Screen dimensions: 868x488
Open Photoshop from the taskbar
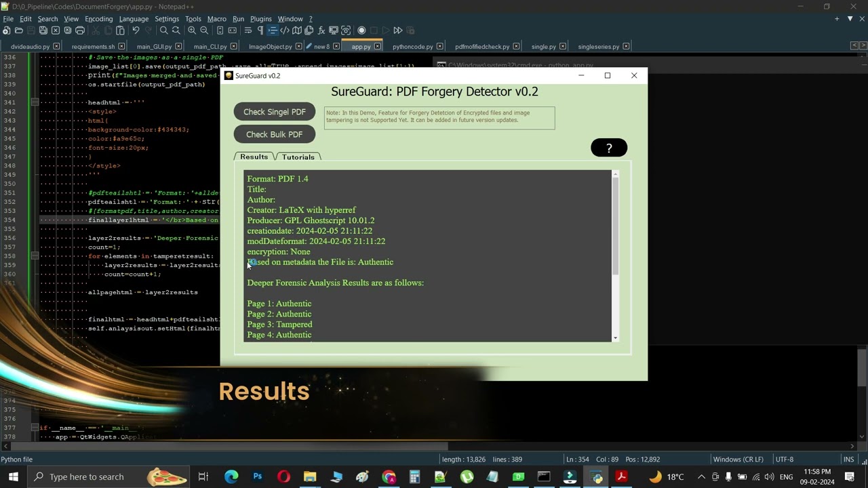[x=258, y=476]
